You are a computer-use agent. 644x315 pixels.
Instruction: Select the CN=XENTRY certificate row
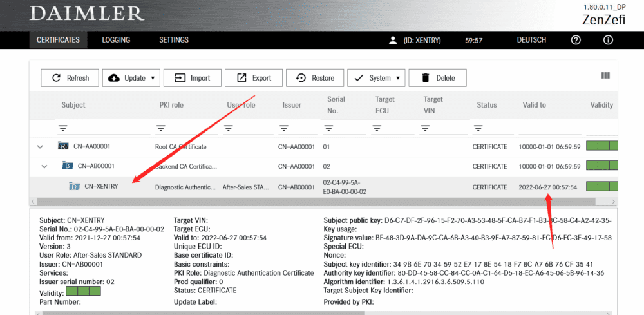point(323,187)
